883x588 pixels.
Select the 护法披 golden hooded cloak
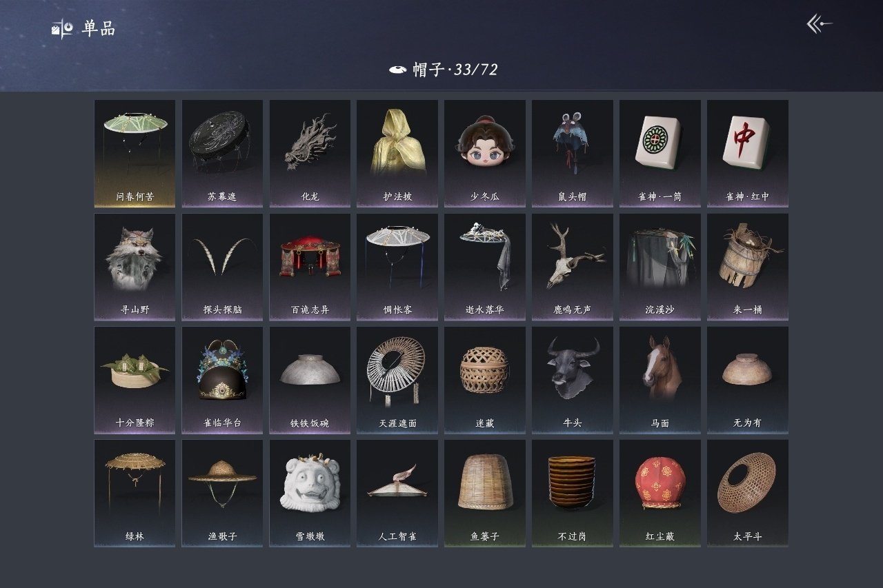(x=397, y=154)
